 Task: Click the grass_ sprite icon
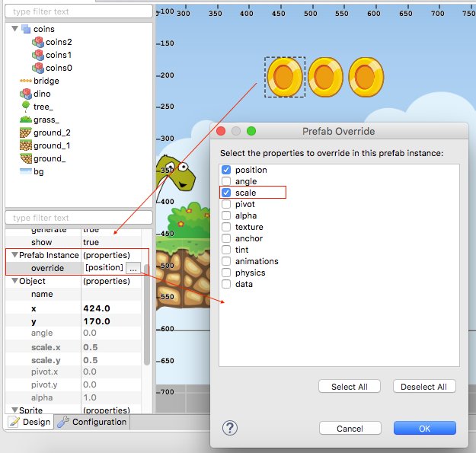tap(26, 120)
